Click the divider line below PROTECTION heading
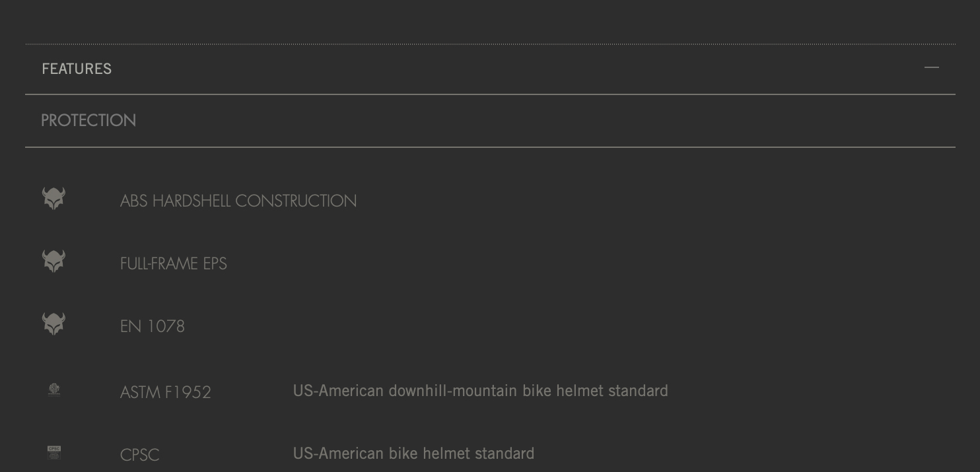Image resolution: width=980 pixels, height=472 pixels. [490, 147]
